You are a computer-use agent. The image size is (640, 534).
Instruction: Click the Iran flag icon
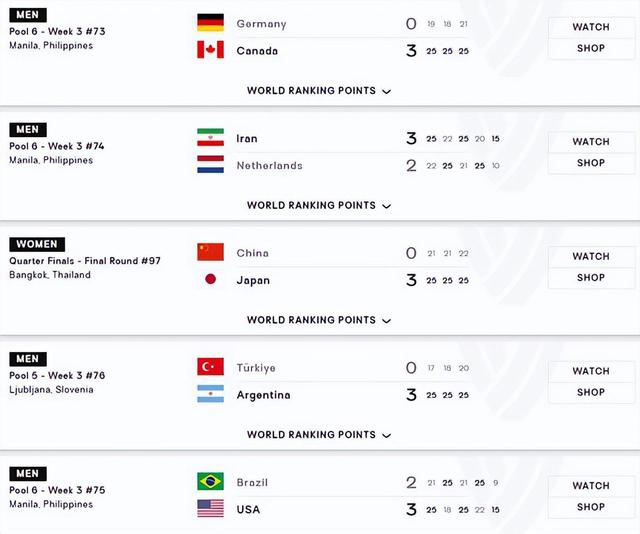click(x=210, y=138)
